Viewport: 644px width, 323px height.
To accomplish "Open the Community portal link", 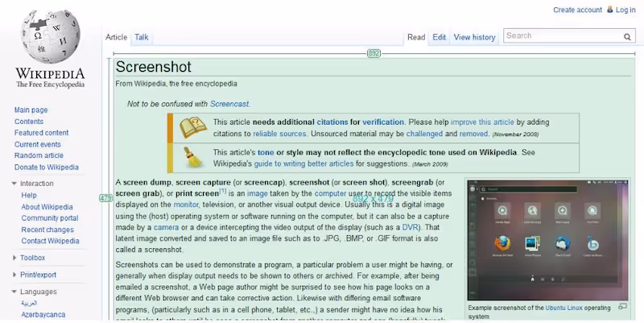I will 50,217.
